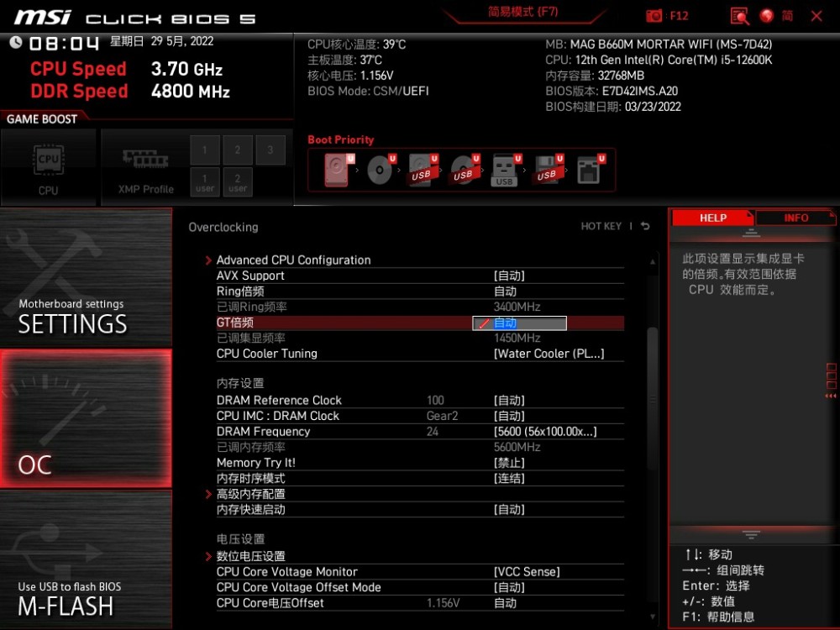Viewport: 840px width, 630px height.
Task: Expand Advanced CPU Configuration submenu
Action: (293, 260)
